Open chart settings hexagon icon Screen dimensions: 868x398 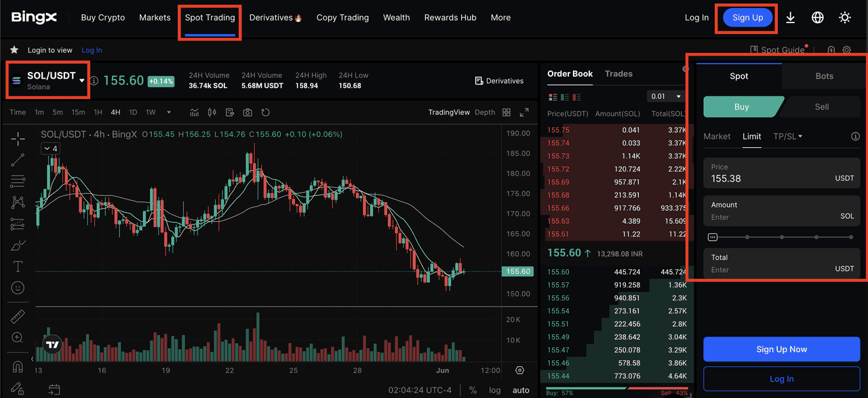520,370
